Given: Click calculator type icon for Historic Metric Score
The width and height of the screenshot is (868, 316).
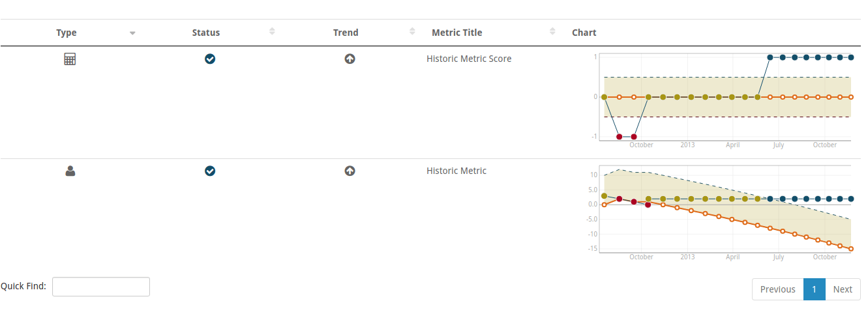Looking at the screenshot, I should coord(70,59).
